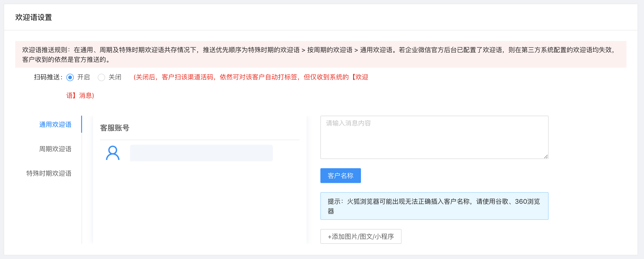
Task: Open the 周期欢迎语 tab
Action: point(55,149)
